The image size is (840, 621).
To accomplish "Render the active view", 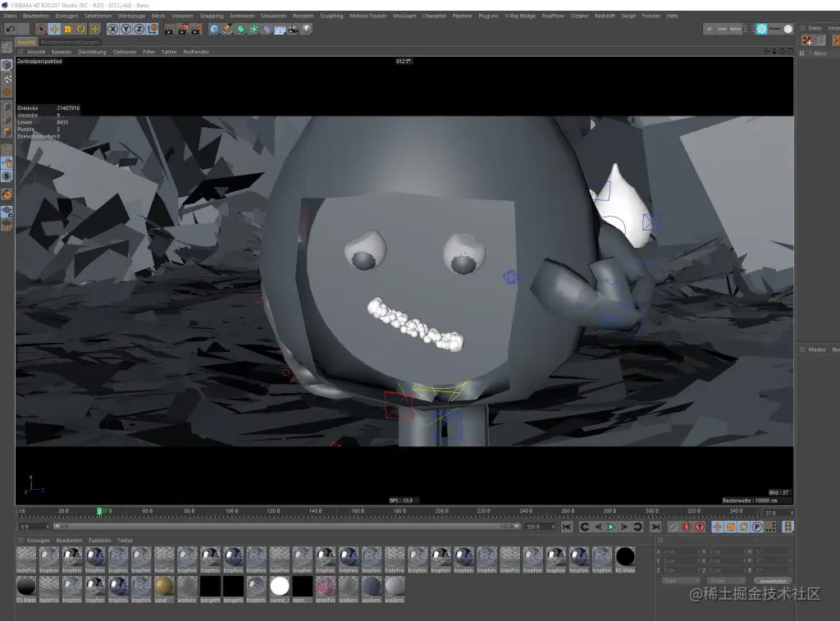I will tap(167, 28).
